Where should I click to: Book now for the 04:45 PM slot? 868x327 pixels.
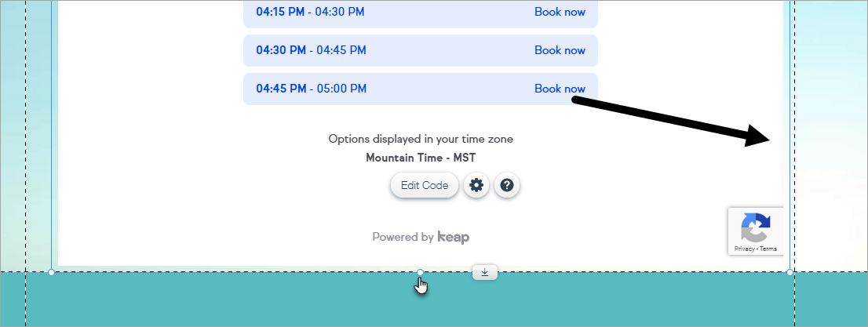[x=560, y=89]
